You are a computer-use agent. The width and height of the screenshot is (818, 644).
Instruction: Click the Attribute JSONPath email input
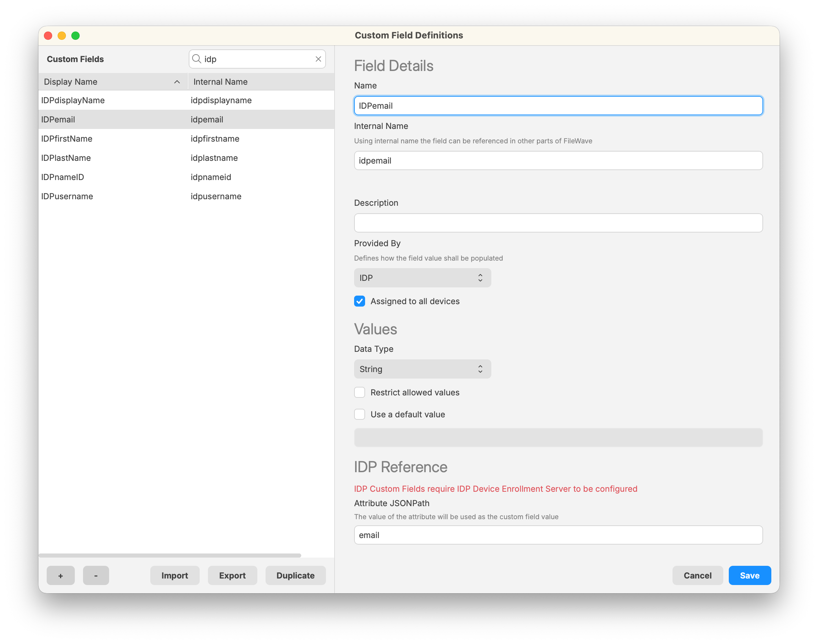coord(558,535)
